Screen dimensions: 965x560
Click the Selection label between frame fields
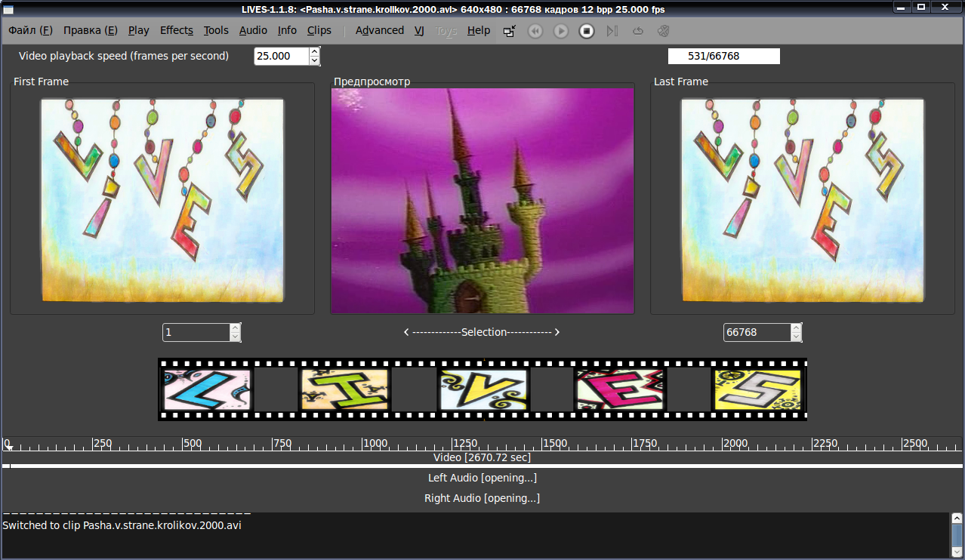pyautogui.click(x=482, y=332)
